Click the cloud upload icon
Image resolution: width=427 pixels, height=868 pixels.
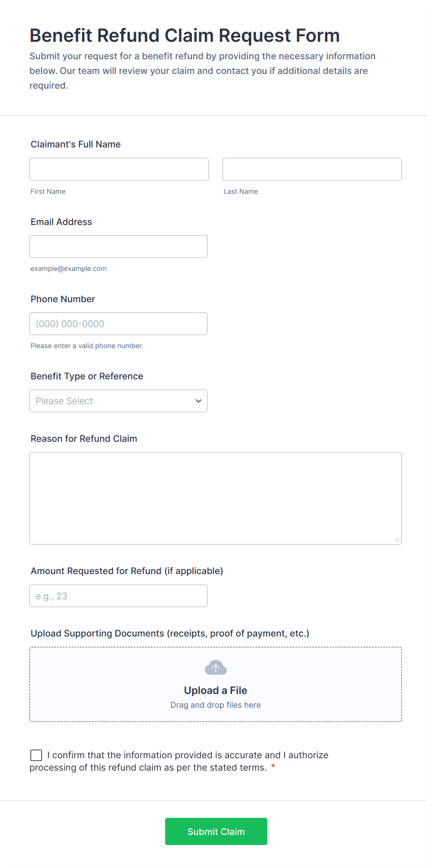215,668
